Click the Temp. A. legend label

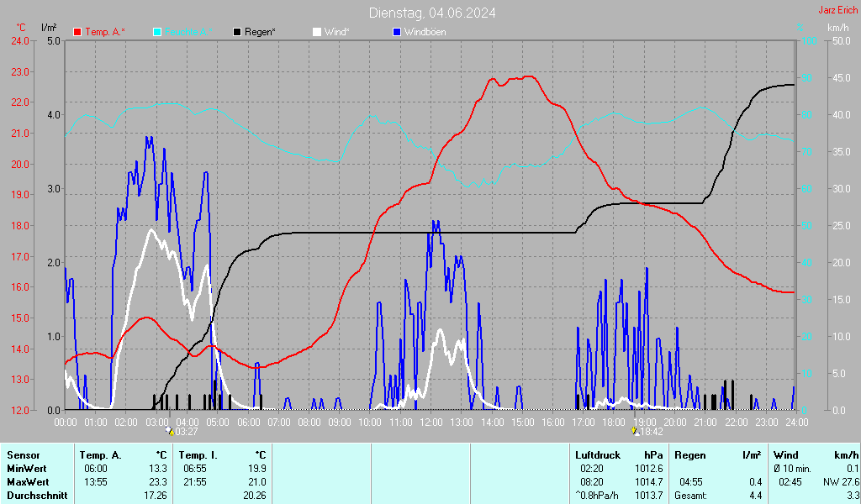(104, 32)
